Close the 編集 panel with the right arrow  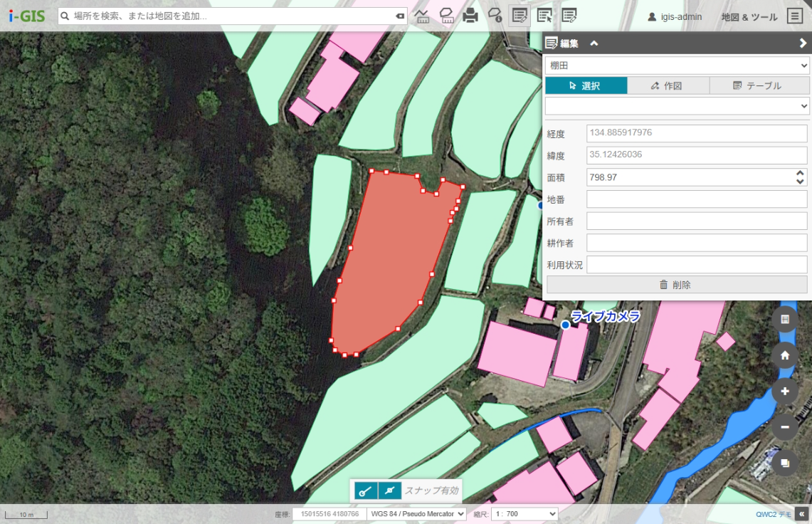pyautogui.click(x=803, y=43)
